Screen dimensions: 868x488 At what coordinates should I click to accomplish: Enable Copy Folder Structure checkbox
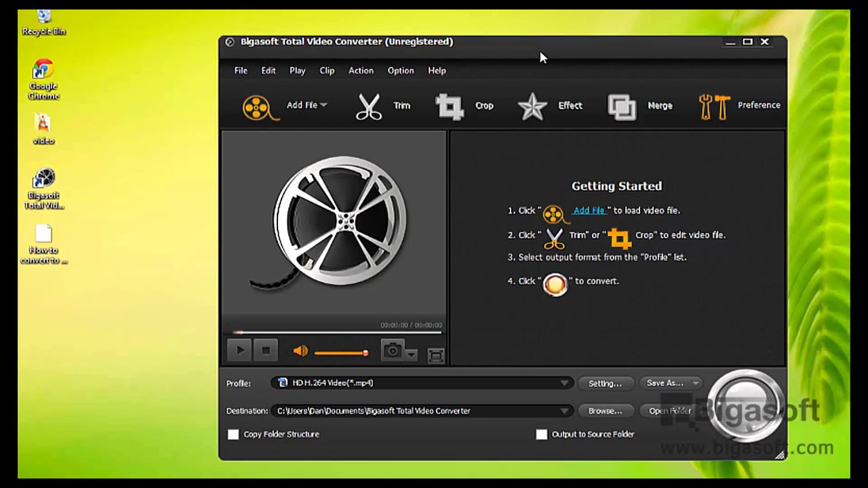[x=233, y=434]
